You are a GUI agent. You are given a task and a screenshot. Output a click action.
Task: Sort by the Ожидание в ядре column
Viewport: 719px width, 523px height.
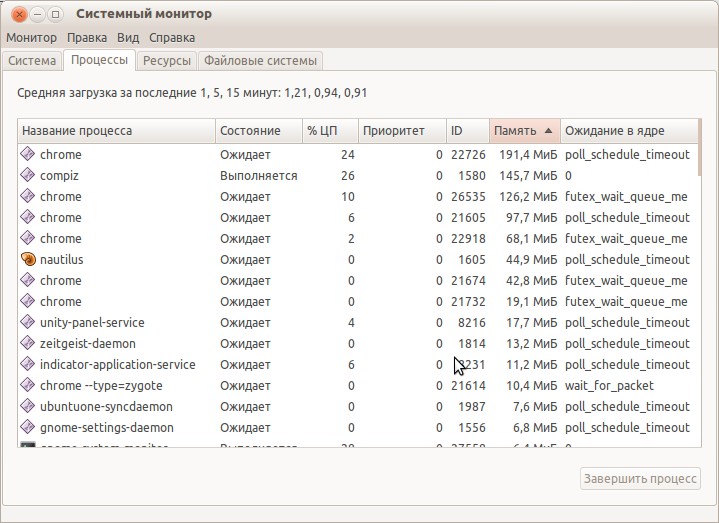[629, 131]
